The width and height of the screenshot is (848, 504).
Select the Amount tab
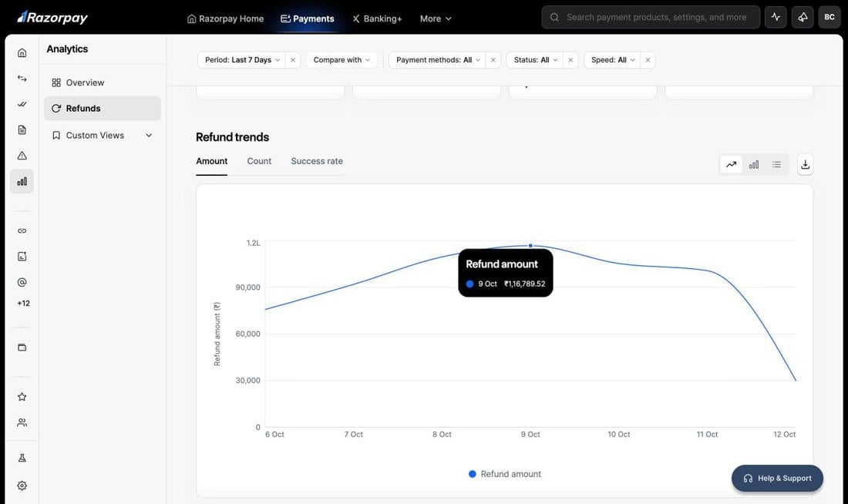click(211, 161)
